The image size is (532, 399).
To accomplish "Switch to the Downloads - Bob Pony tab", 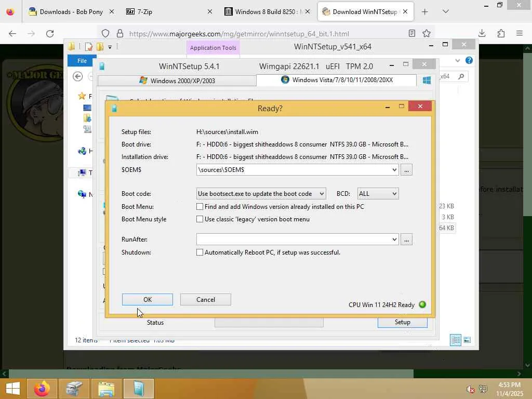I will pos(71,12).
